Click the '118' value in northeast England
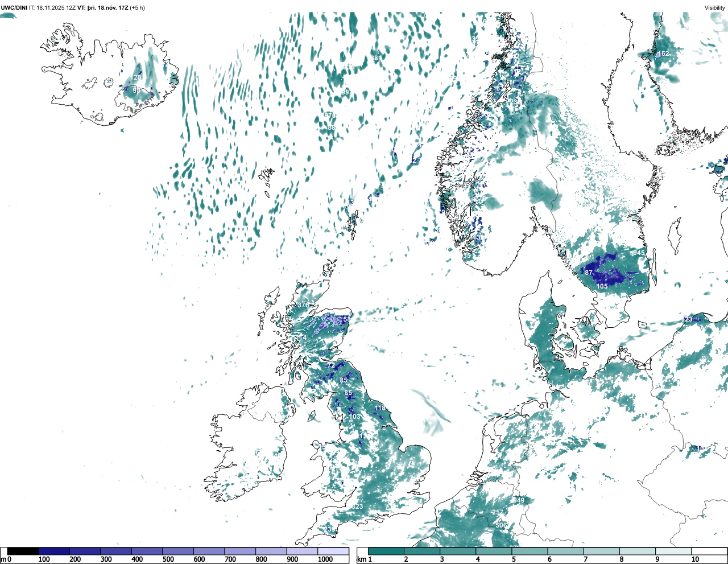The image size is (728, 564). (380, 409)
